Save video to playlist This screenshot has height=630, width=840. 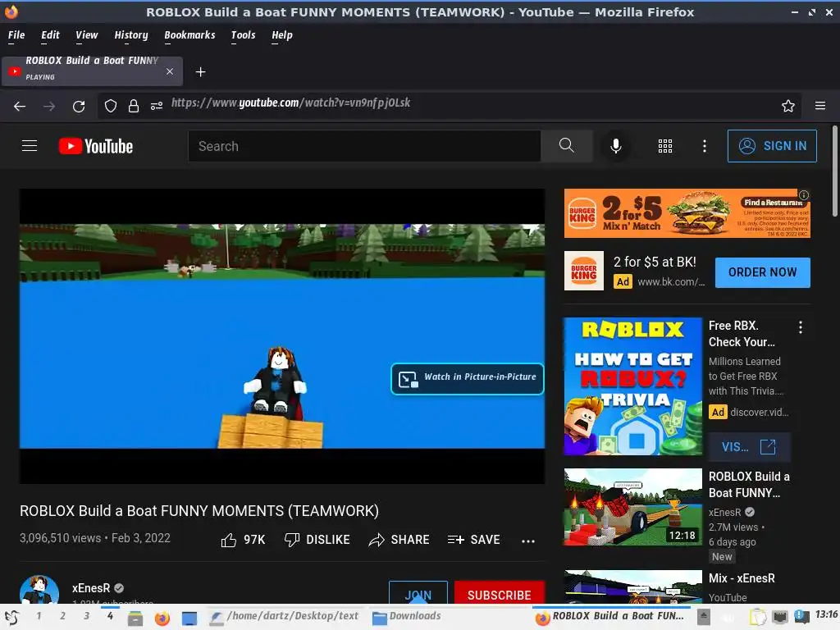click(x=473, y=540)
